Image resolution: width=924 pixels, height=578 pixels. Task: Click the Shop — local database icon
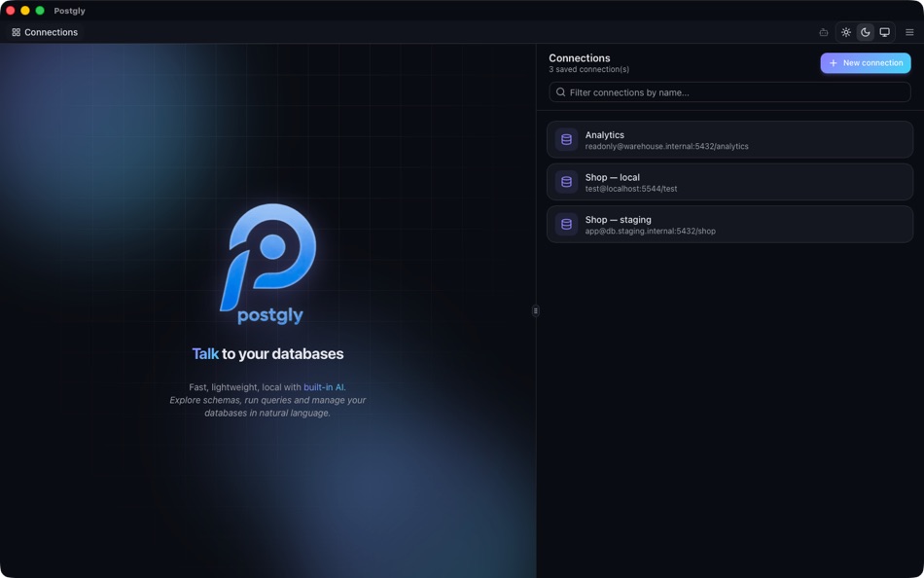[566, 182]
